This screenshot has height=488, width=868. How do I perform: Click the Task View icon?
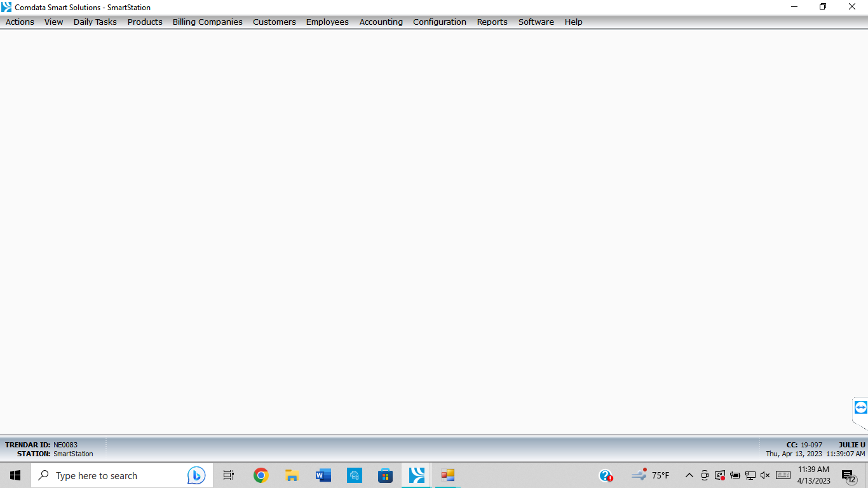229,475
